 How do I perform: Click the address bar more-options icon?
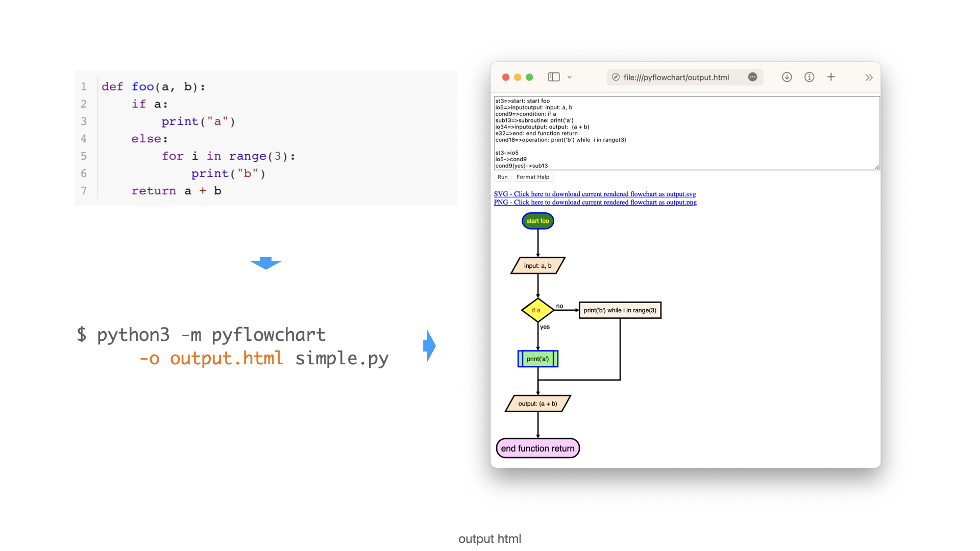click(752, 77)
